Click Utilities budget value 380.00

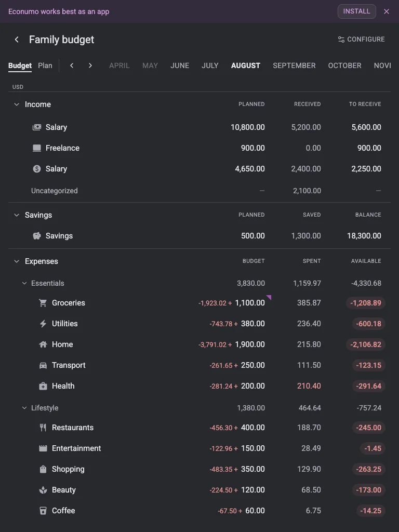[253, 324]
